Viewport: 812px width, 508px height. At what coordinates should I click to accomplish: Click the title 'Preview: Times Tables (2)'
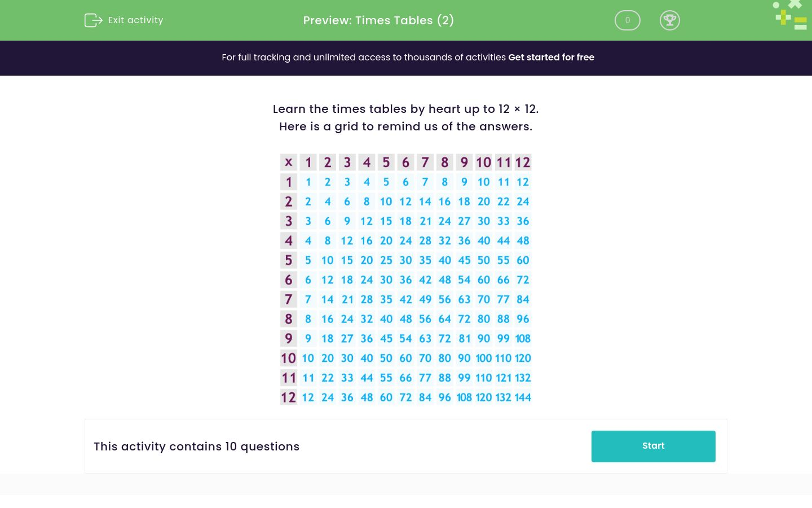pyautogui.click(x=378, y=20)
